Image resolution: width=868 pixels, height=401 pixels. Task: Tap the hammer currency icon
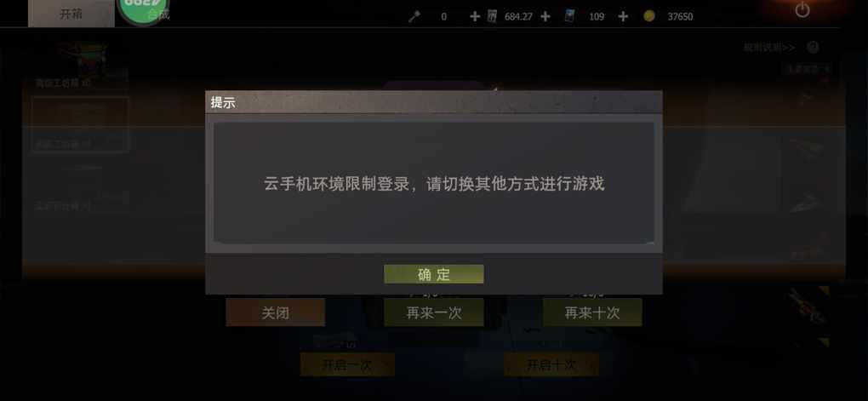point(414,17)
